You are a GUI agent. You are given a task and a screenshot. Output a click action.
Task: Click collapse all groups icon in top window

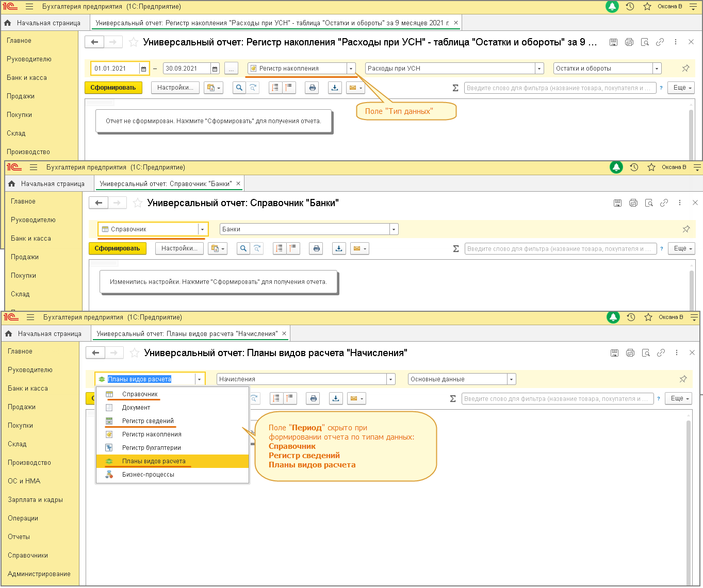pos(289,88)
